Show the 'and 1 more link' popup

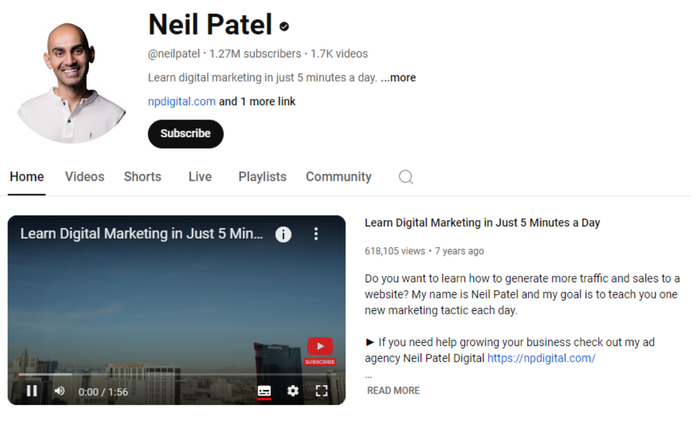(x=257, y=102)
